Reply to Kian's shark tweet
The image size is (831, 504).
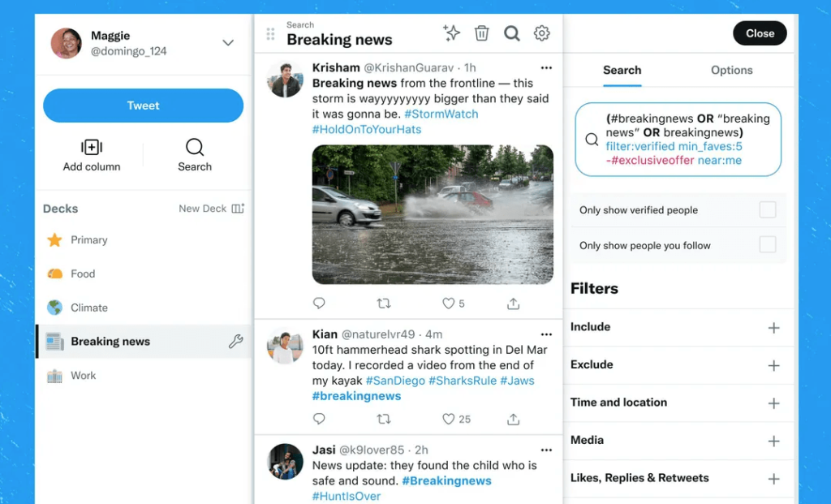[x=318, y=419]
